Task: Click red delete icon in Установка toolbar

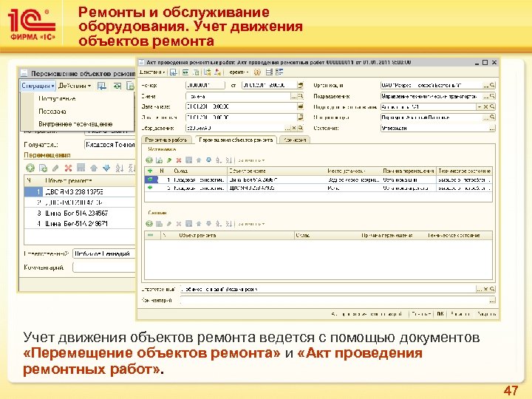Action: click(x=179, y=160)
